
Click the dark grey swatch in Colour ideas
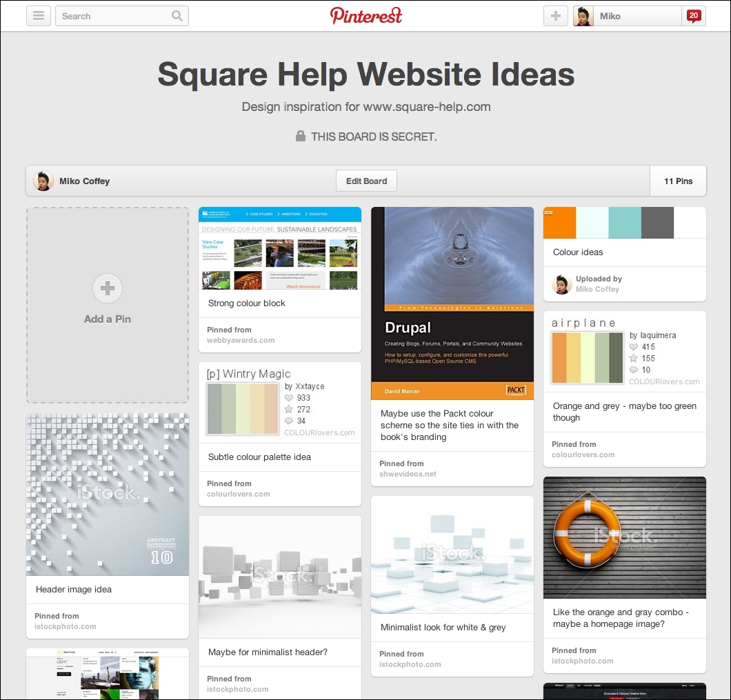(x=657, y=223)
